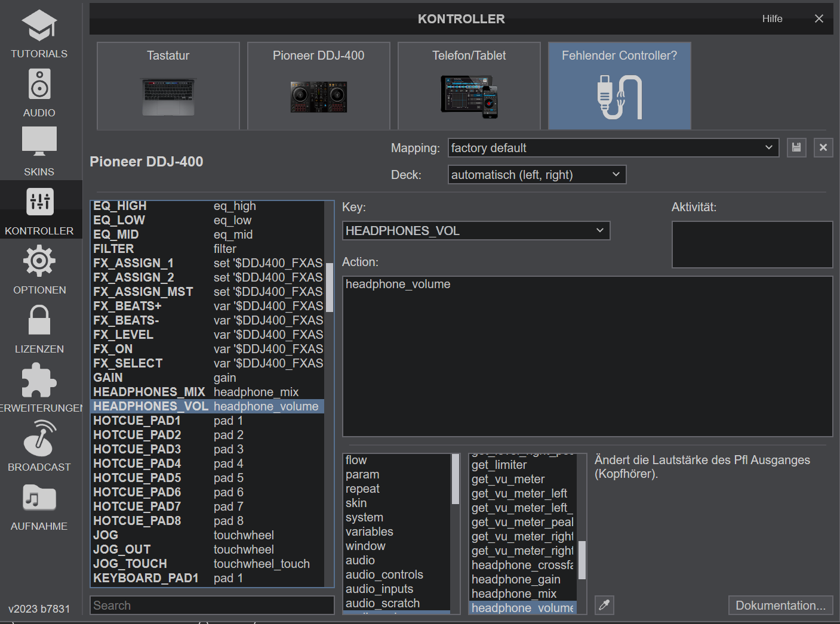Image resolution: width=840 pixels, height=624 pixels.
Task: Select the EQ_LOW mapping row
Action: click(208, 220)
